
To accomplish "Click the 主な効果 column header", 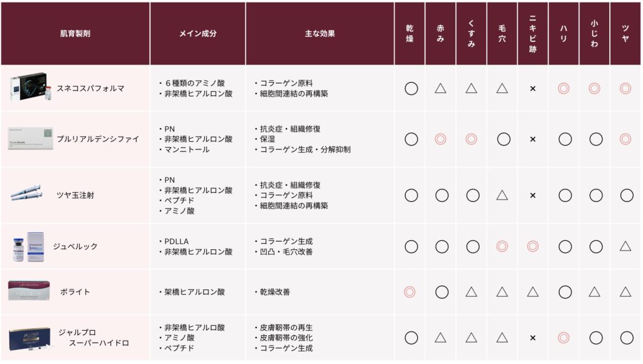I will (320, 34).
